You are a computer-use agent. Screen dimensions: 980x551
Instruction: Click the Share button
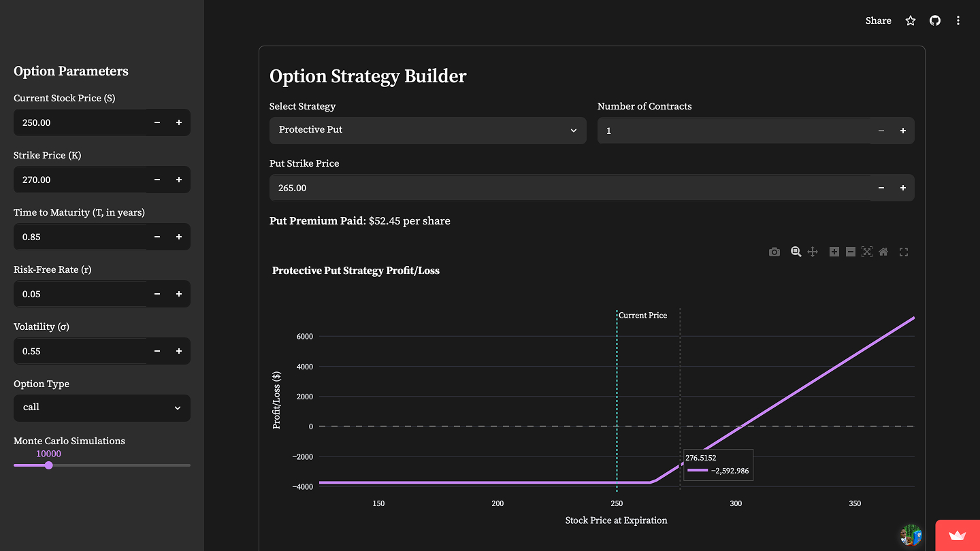click(878, 20)
